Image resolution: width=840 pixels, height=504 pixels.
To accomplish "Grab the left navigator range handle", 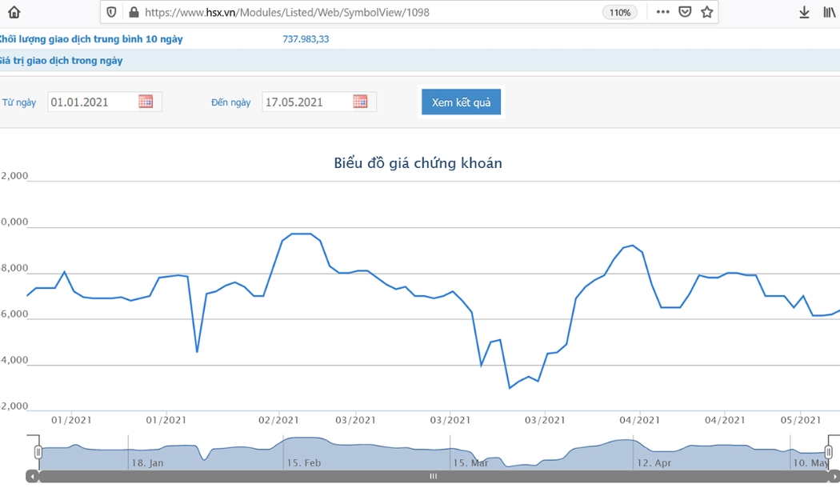I will coord(38,452).
